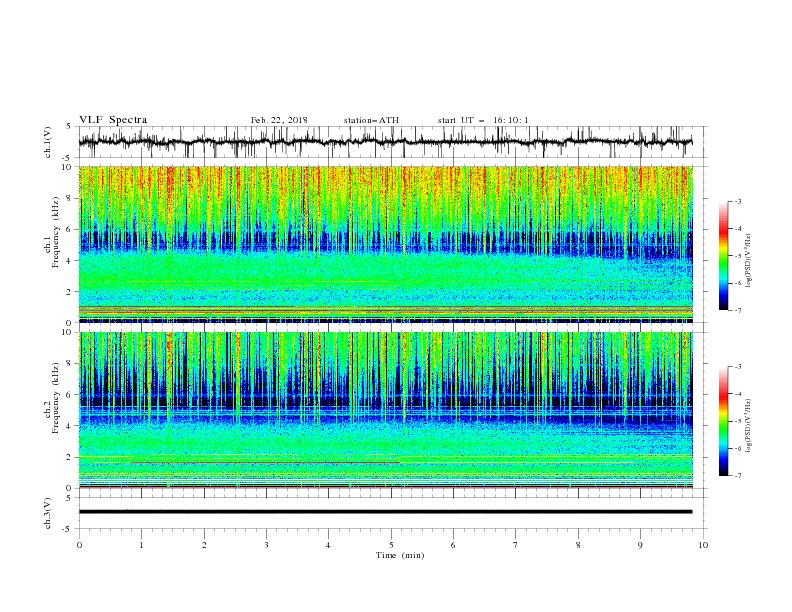Click the ch.2 color bar "log(PSD)(V²/Hz)" label

[749, 425]
